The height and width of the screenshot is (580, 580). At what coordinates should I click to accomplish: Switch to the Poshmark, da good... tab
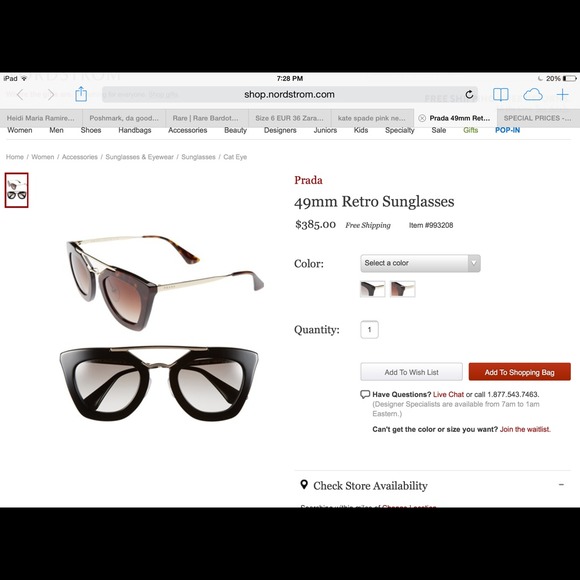pos(124,118)
